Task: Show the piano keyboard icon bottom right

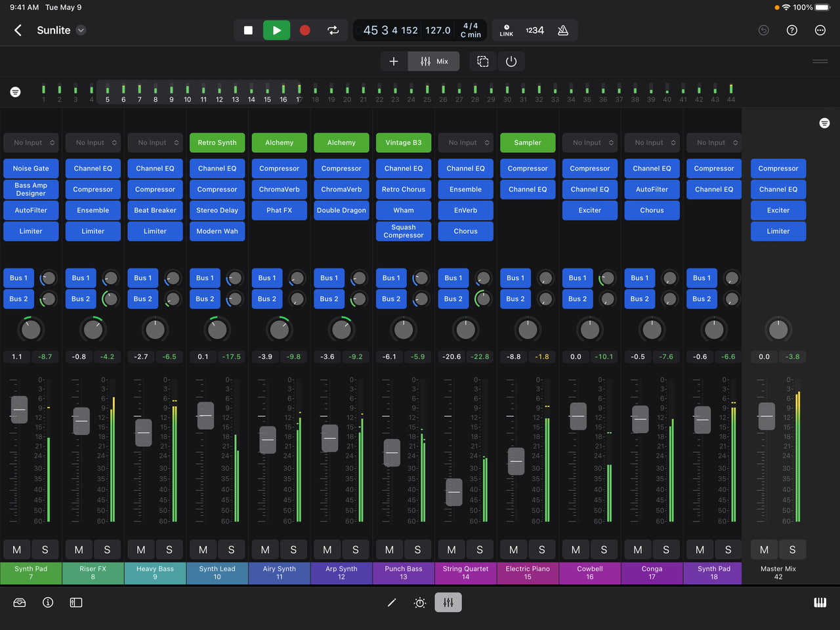Action: [820, 602]
